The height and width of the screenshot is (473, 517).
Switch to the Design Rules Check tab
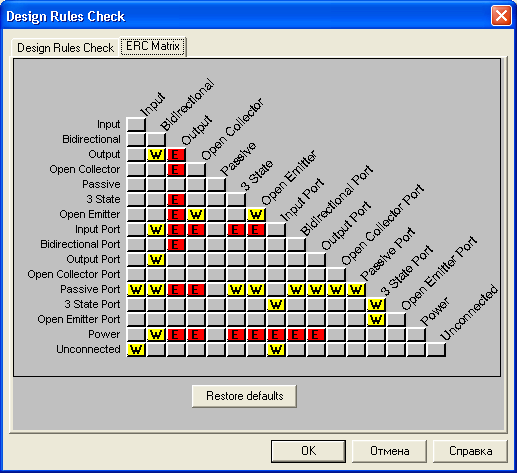coord(65,48)
